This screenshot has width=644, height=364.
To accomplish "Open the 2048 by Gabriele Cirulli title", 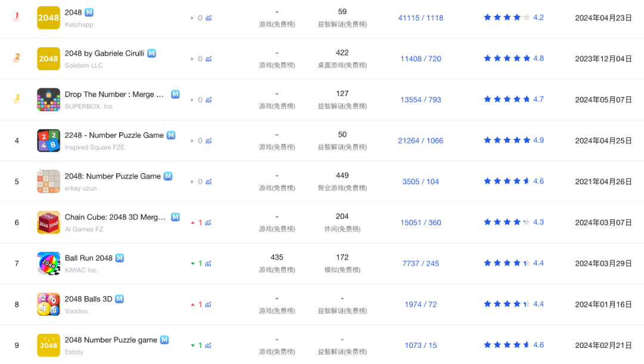I will click(104, 54).
